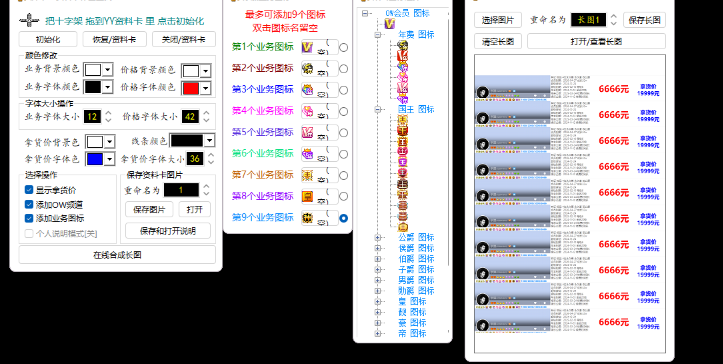Click the 业务字体大小 value field
Viewport: 723px width, 364px height.
tap(92, 117)
